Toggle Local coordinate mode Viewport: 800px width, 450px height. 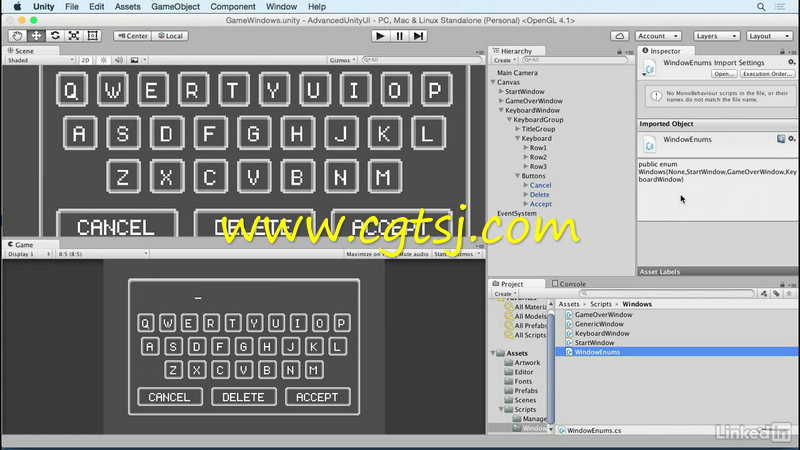coord(170,36)
